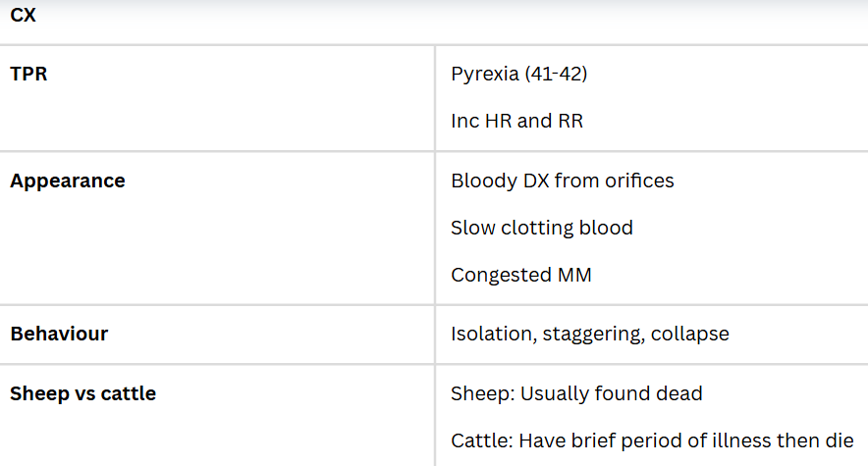Click the Inc HR and RR line
This screenshot has width=868, height=466.
pos(516,122)
